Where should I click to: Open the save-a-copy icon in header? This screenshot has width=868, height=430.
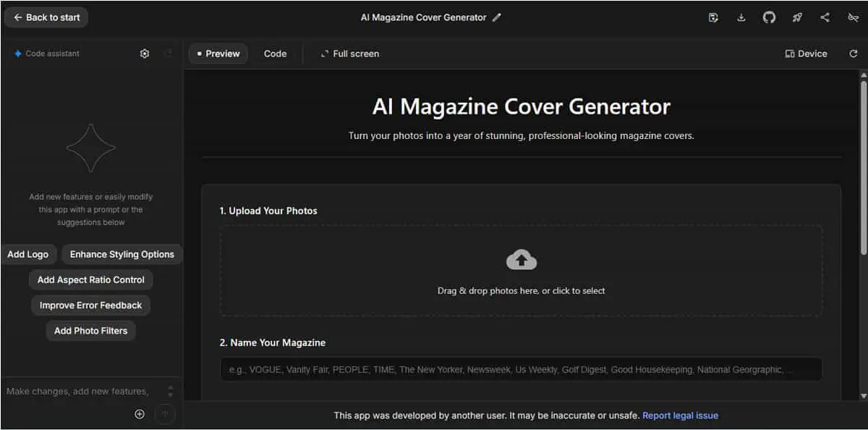(x=713, y=17)
